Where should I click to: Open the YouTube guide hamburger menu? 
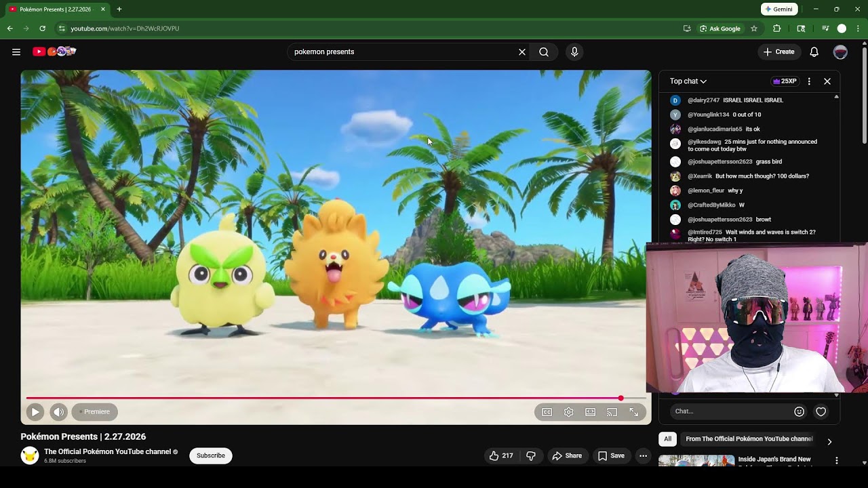click(16, 52)
